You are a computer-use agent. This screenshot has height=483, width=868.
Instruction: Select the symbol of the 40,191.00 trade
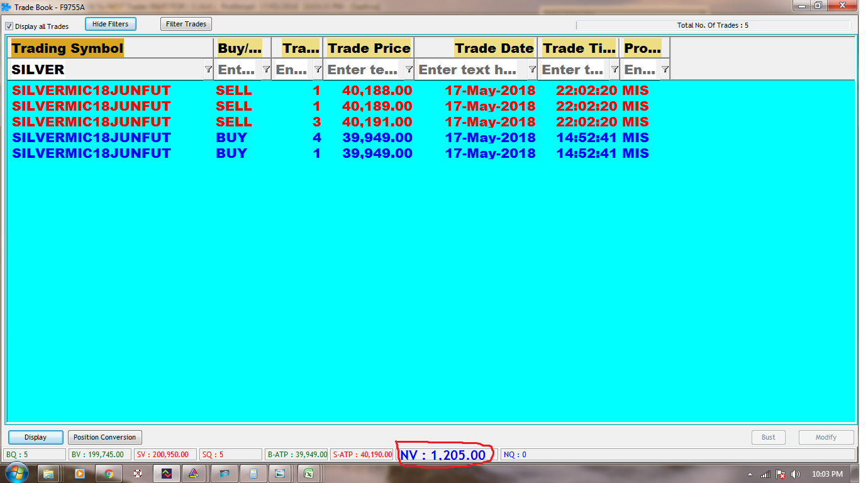91,122
